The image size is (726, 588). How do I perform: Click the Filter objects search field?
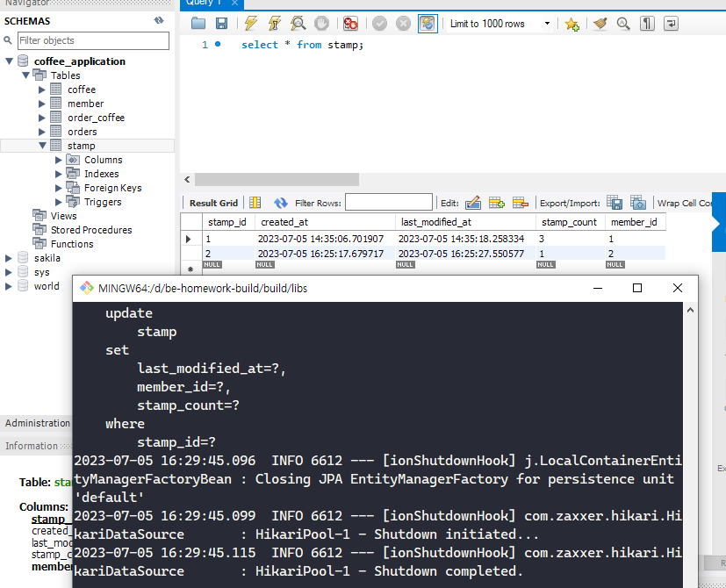pyautogui.click(x=94, y=40)
